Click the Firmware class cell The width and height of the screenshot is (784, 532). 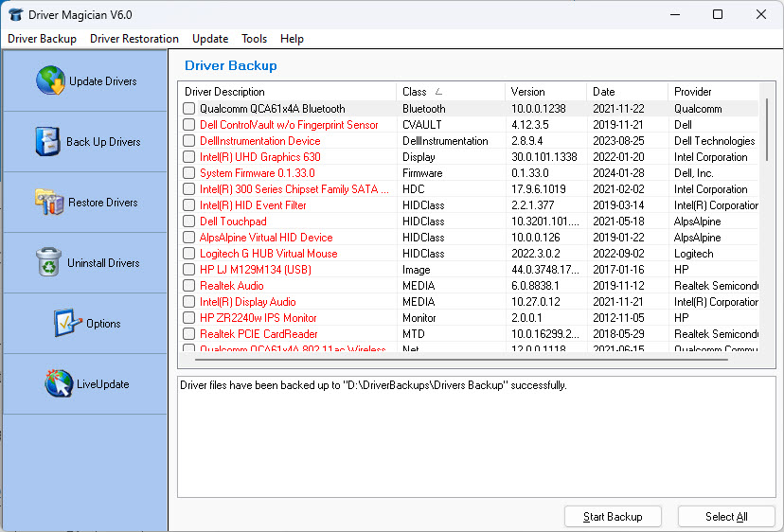point(422,173)
